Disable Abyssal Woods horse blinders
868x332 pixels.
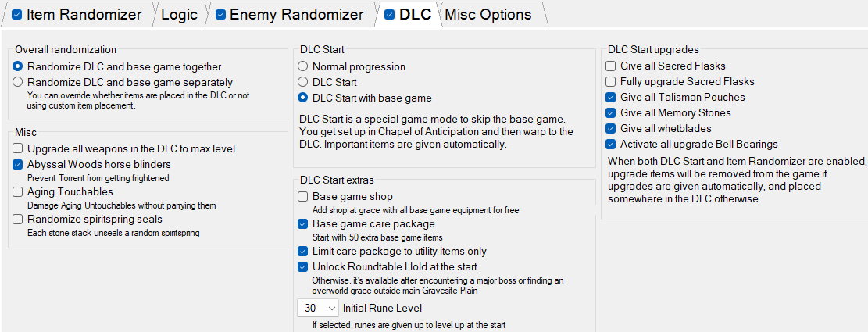click(x=18, y=165)
